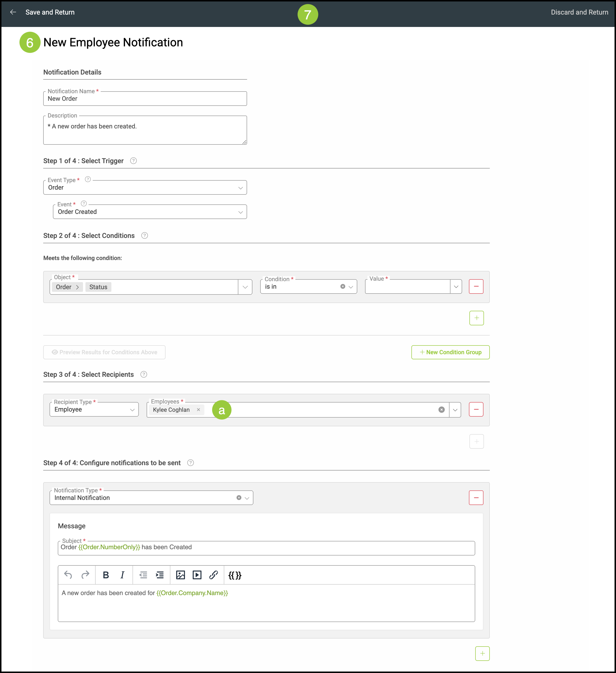This screenshot has height=673, width=616.
Task: Click the Italic formatting icon
Action: (122, 575)
